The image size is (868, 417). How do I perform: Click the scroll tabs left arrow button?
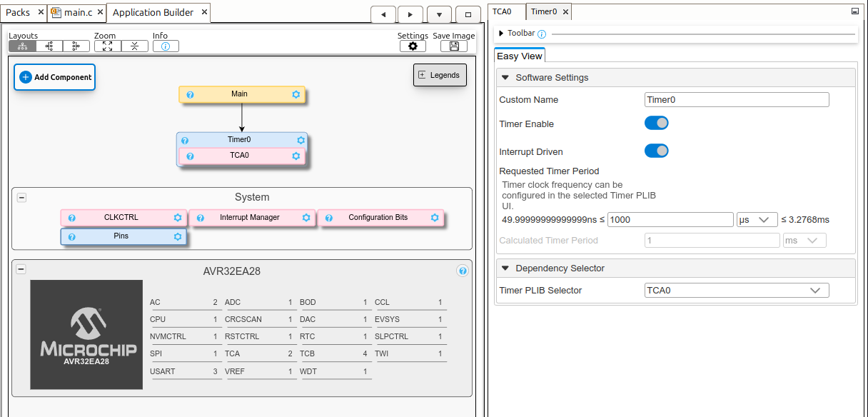click(x=383, y=14)
